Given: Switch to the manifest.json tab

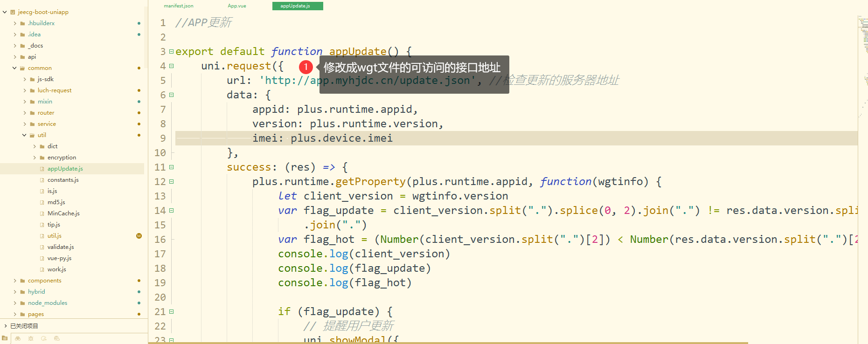Looking at the screenshot, I should (179, 6).
